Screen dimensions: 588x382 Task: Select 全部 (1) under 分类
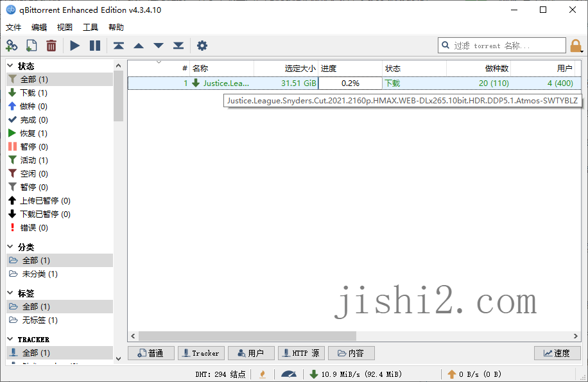[60, 261]
